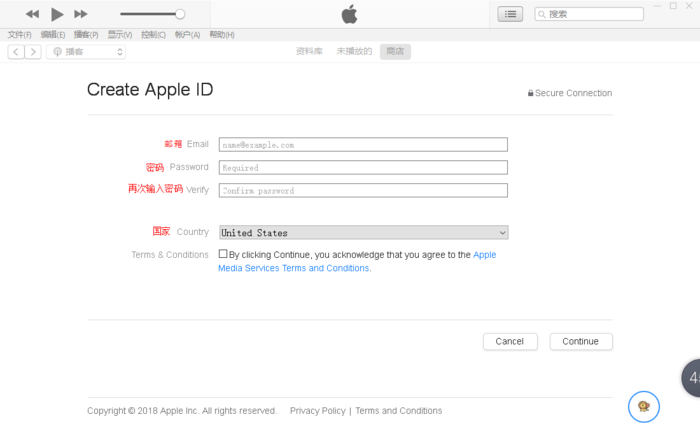
Task: Open the 控制(C) menu
Action: [x=153, y=34]
